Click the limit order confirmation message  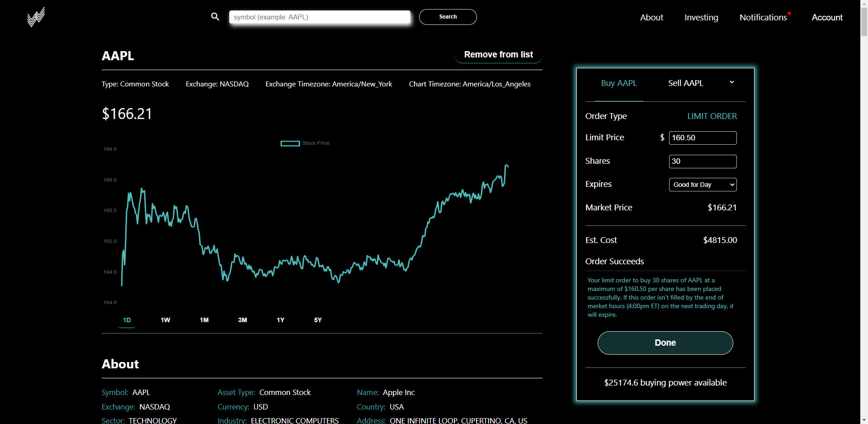click(660, 297)
